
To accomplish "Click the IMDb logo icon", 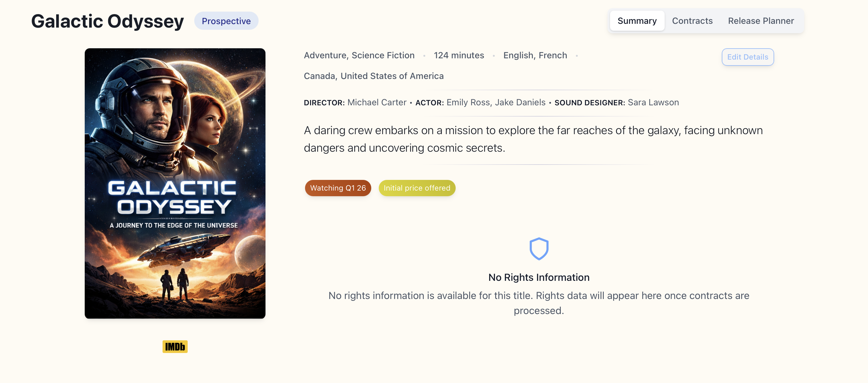I will point(175,347).
